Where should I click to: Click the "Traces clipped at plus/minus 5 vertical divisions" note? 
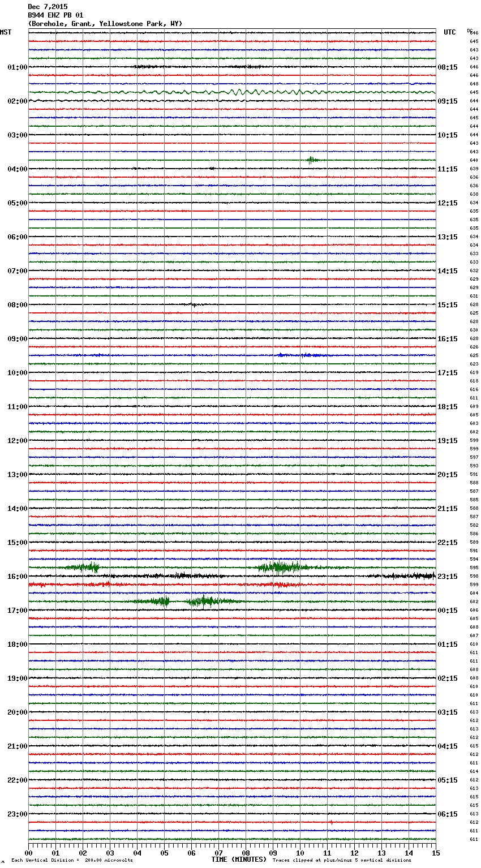[x=342, y=860]
